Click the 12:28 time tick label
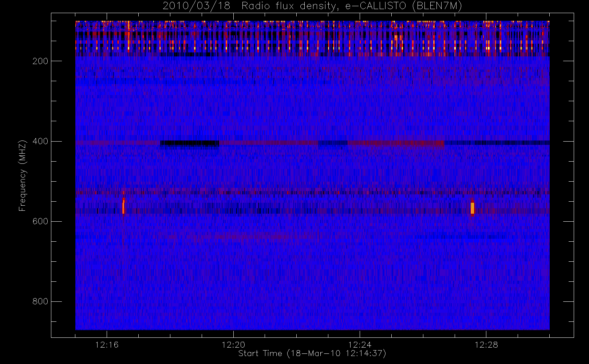 pos(486,345)
